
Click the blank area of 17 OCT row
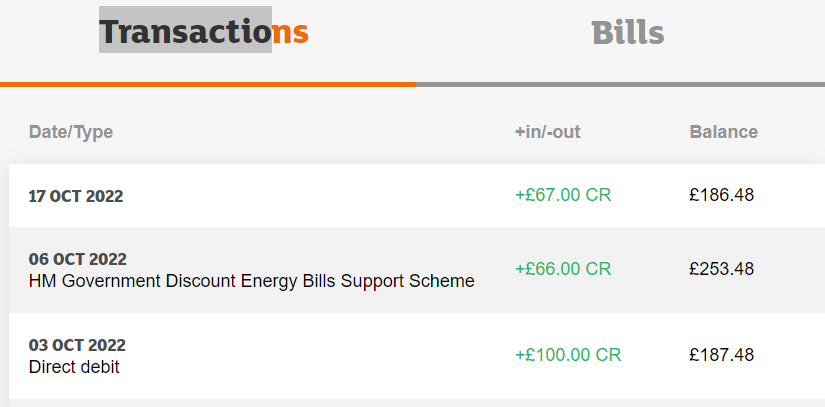click(x=320, y=196)
